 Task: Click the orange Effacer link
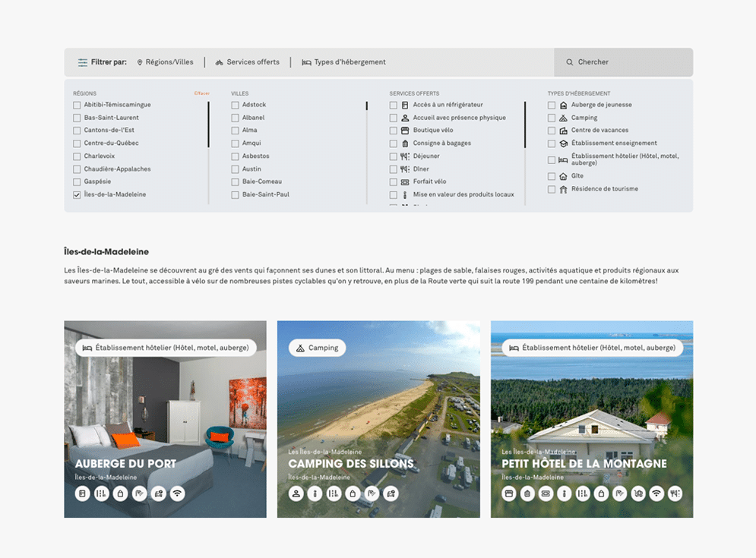pos(201,93)
